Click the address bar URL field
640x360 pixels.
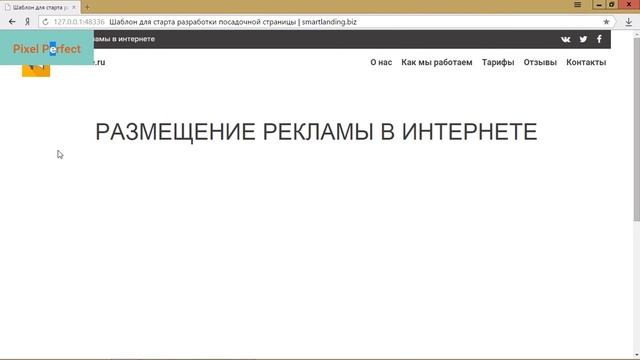pos(327,22)
